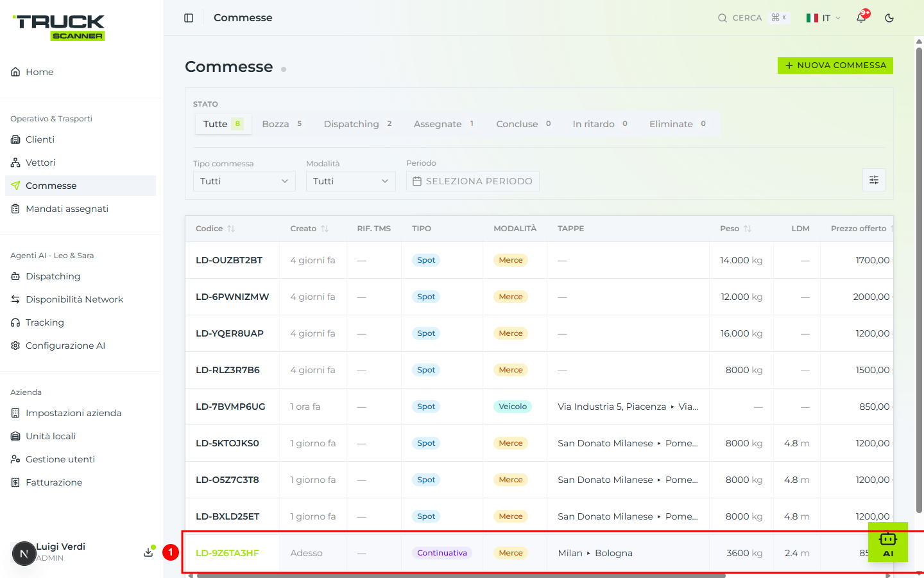Image resolution: width=924 pixels, height=578 pixels.
Task: Open Vettori in sidebar
Action: pos(80,162)
